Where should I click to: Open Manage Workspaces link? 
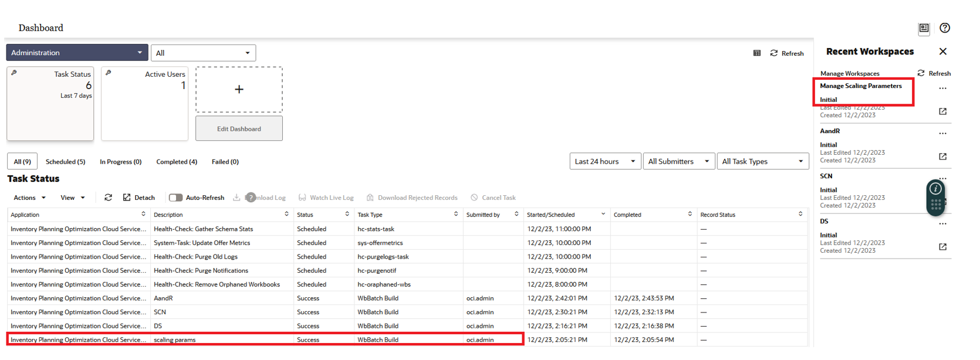(850, 73)
